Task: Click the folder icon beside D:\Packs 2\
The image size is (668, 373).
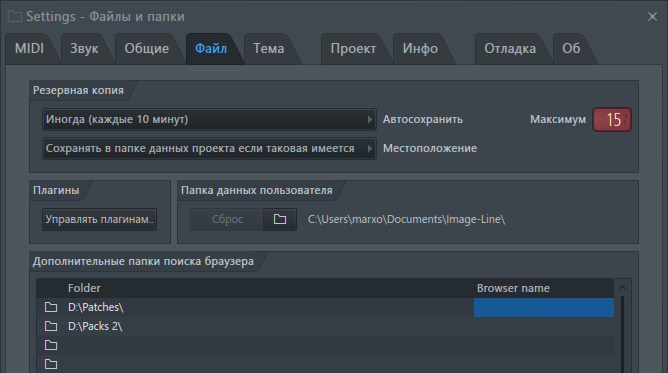Action: [51, 326]
